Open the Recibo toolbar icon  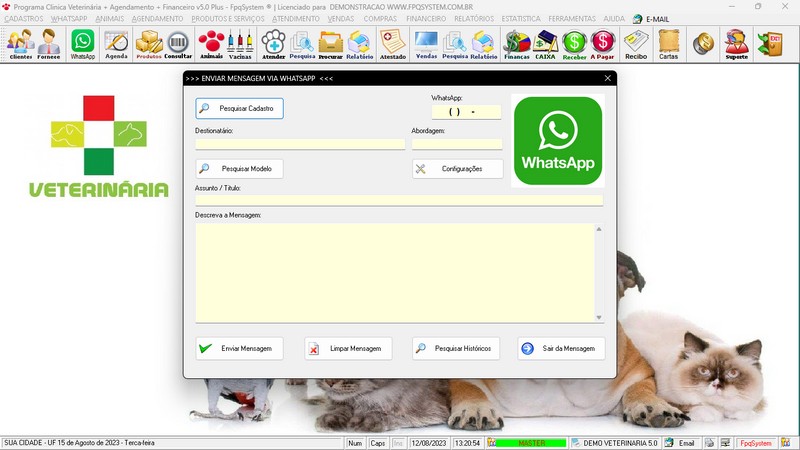636,44
